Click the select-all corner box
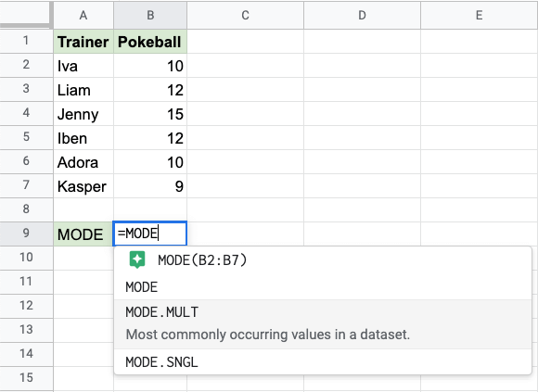The image size is (538, 392). [x=26, y=14]
